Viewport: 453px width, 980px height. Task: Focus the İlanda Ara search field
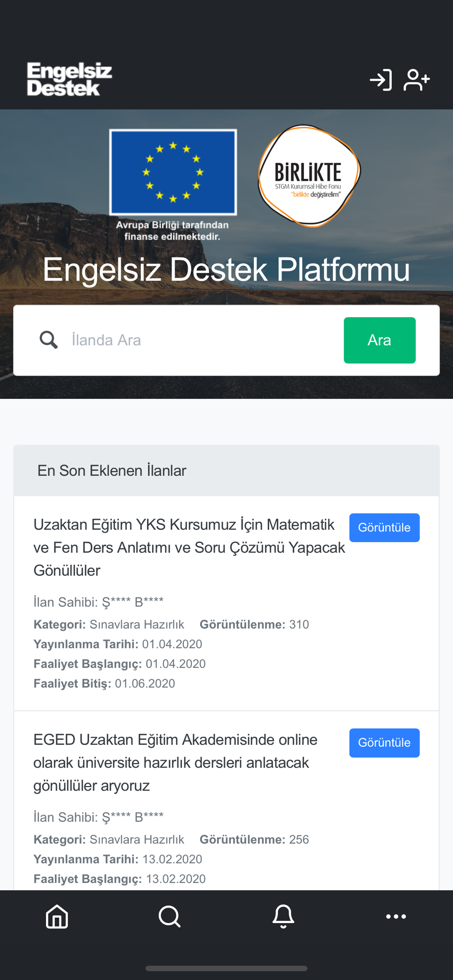202,340
